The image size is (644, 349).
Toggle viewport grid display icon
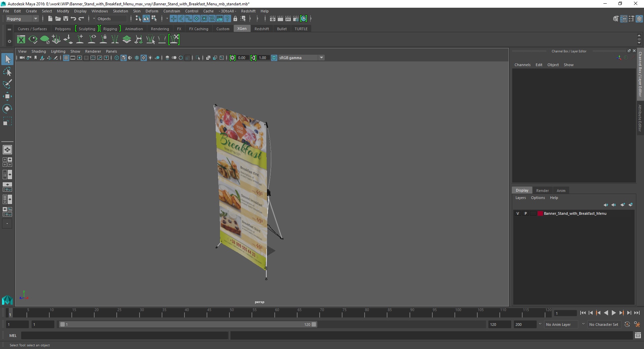(x=66, y=58)
